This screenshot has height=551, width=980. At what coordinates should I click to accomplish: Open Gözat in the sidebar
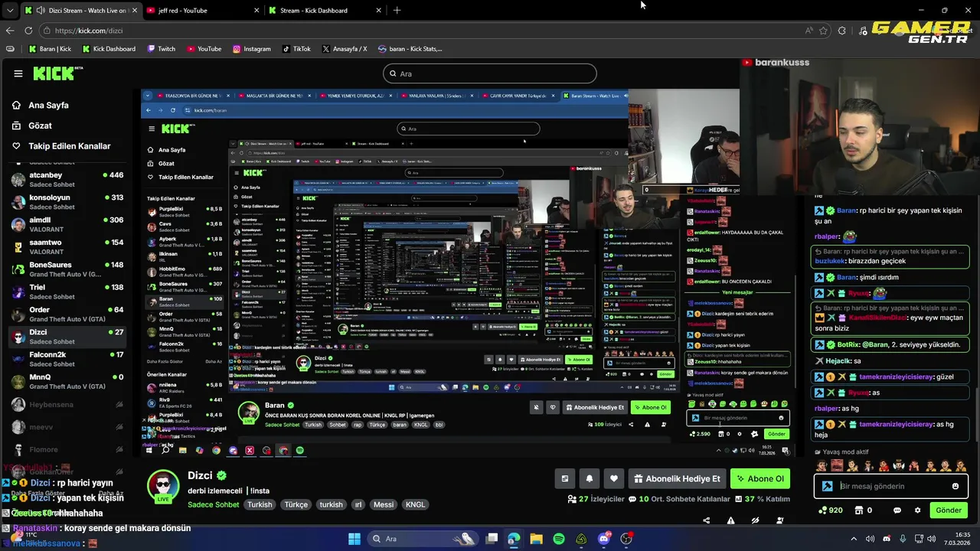40,126
